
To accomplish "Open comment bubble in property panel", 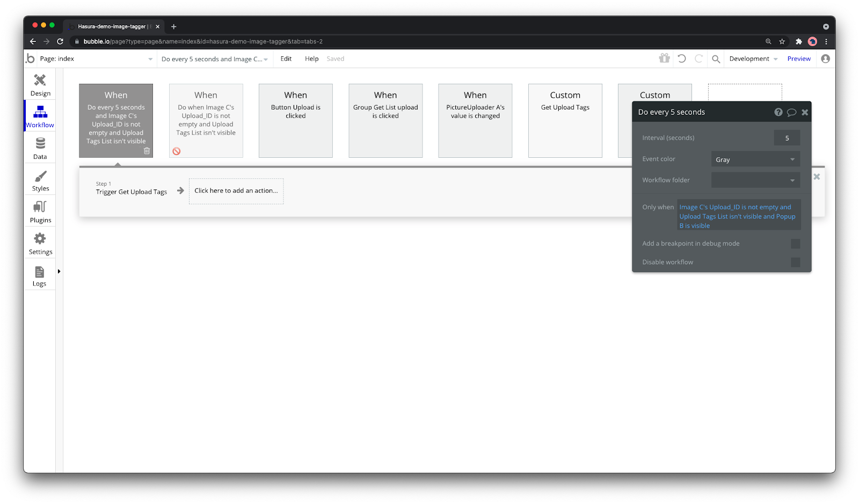I will (791, 112).
